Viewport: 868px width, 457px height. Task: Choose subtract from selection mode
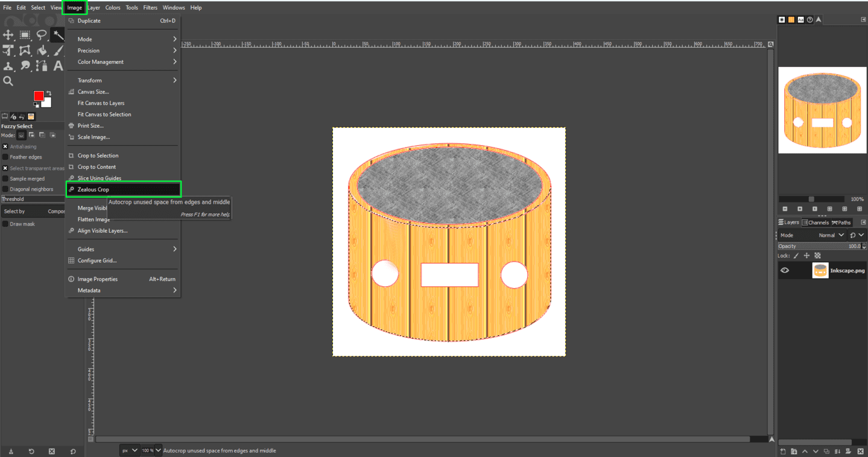(42, 135)
